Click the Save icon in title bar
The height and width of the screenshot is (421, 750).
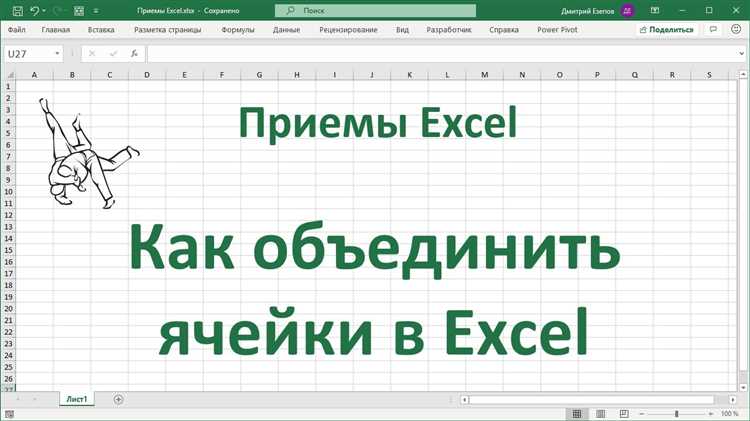click(x=17, y=11)
